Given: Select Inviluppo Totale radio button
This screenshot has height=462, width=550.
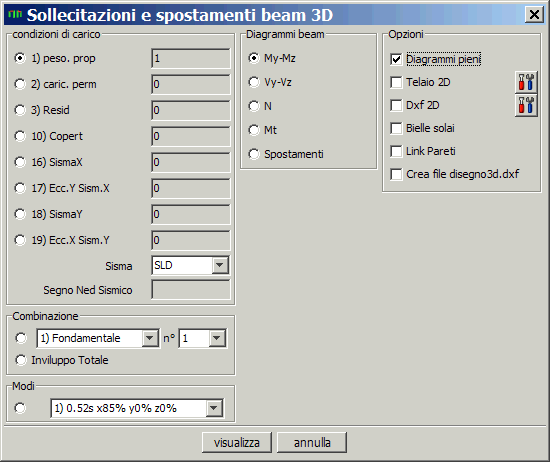Looking at the screenshot, I should coord(20,360).
